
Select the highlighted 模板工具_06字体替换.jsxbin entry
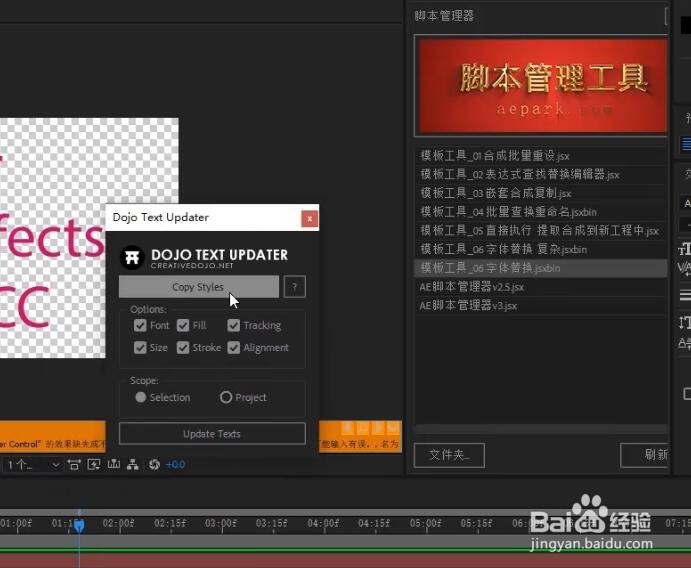point(540,268)
